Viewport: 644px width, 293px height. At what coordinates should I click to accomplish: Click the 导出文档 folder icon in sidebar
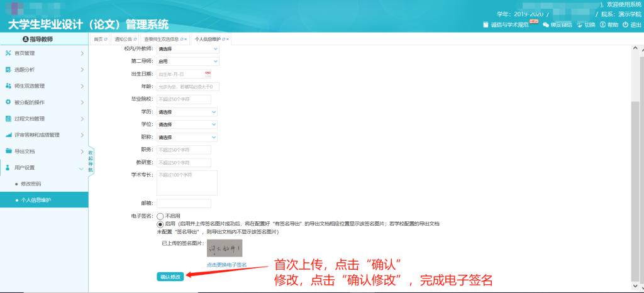(x=9, y=152)
